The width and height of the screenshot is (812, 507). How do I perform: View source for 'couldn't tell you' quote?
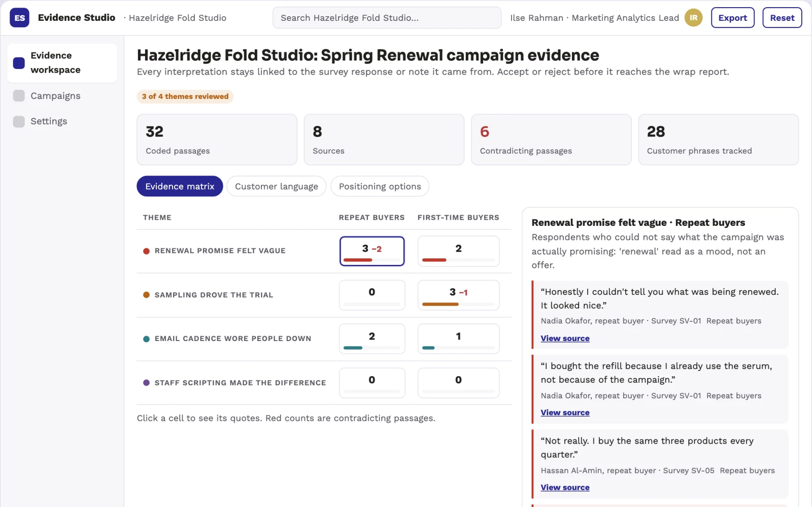click(565, 339)
